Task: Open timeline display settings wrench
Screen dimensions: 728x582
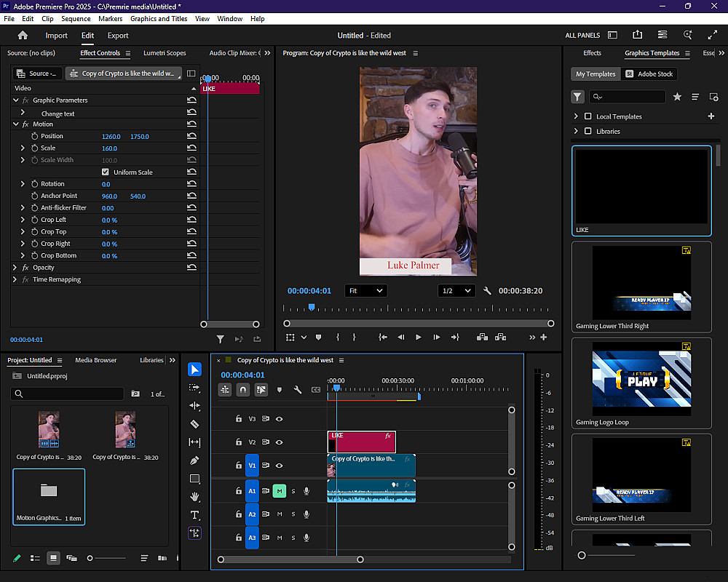Action: coord(298,390)
